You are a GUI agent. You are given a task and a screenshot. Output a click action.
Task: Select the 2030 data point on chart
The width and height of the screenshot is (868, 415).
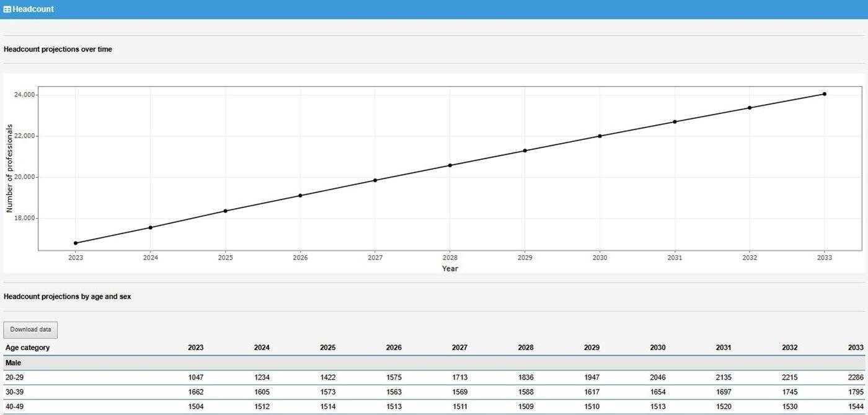tap(600, 136)
